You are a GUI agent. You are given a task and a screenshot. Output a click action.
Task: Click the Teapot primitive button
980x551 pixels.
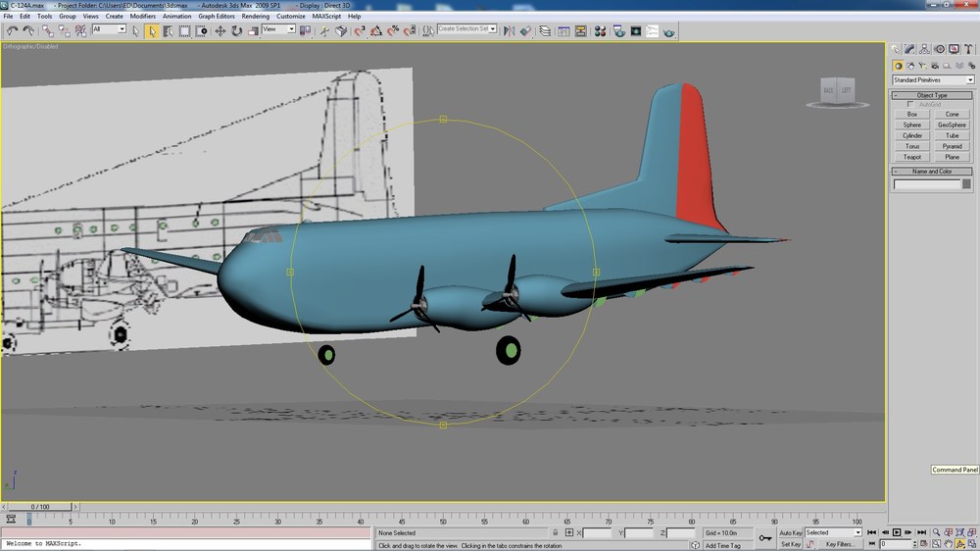point(911,157)
